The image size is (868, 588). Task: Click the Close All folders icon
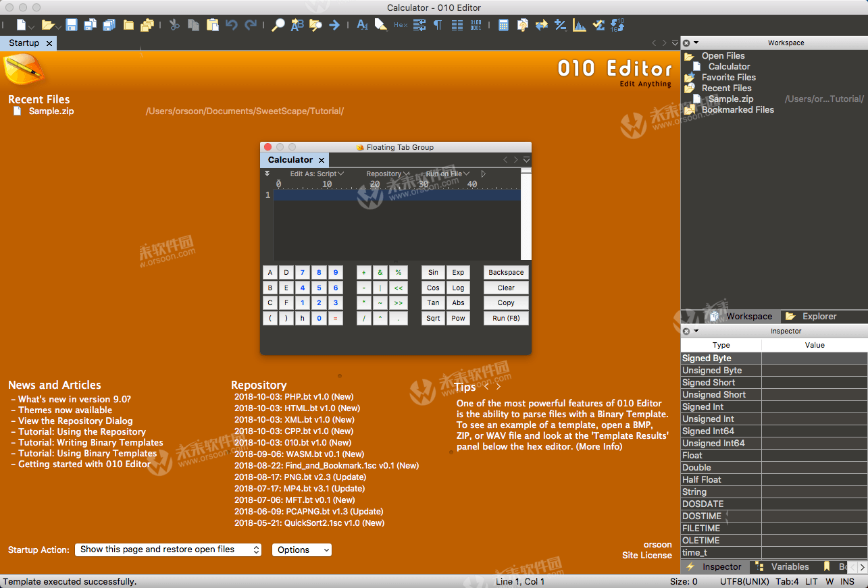147,25
